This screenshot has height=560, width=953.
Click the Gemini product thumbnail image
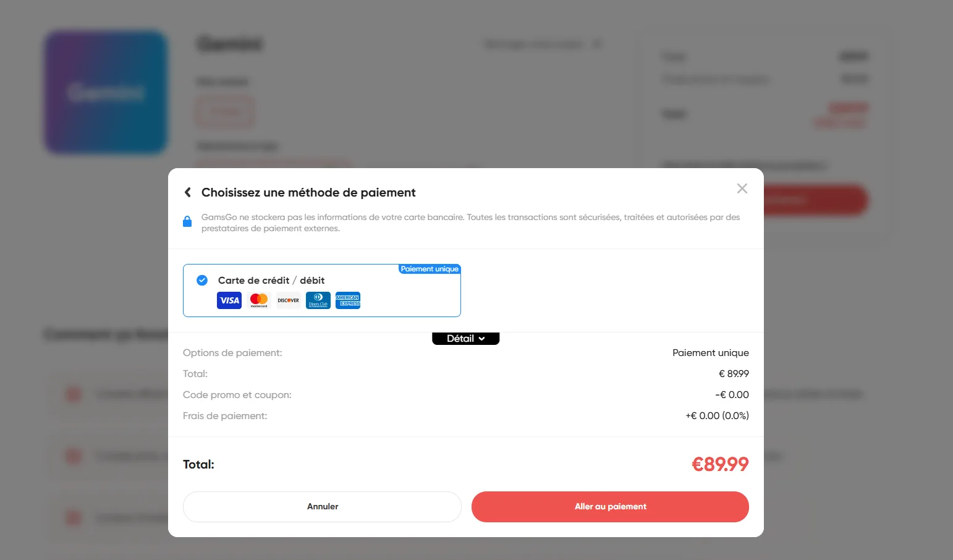[x=105, y=93]
